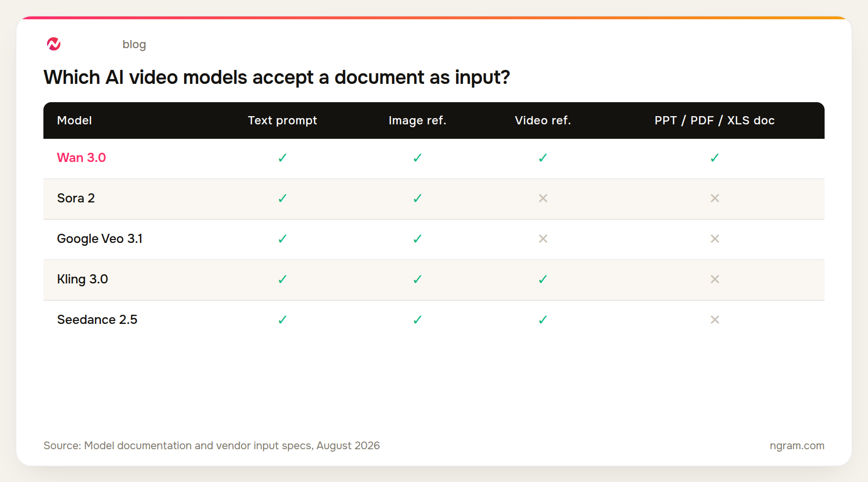
Task: Select the Wan 3.0 model name
Action: tap(81, 158)
